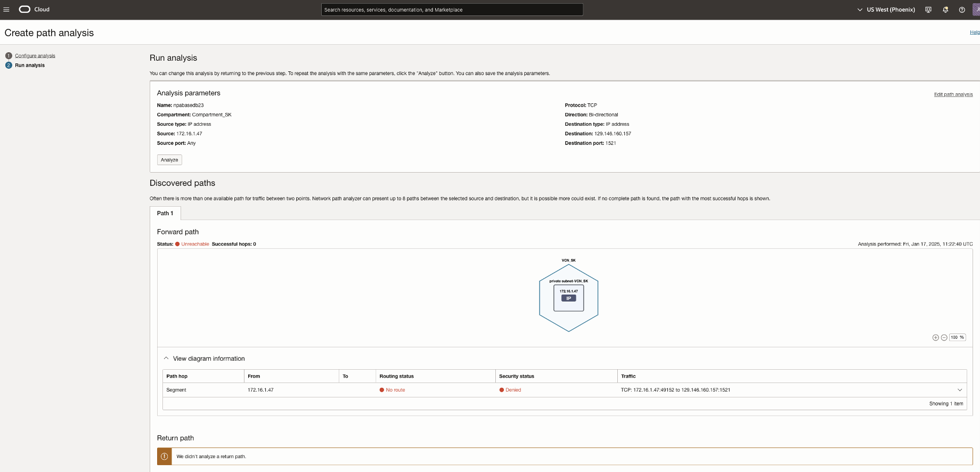Viewport: 980px width, 472px height.
Task: Click the Successful hops: 0 text
Action: coord(234,244)
